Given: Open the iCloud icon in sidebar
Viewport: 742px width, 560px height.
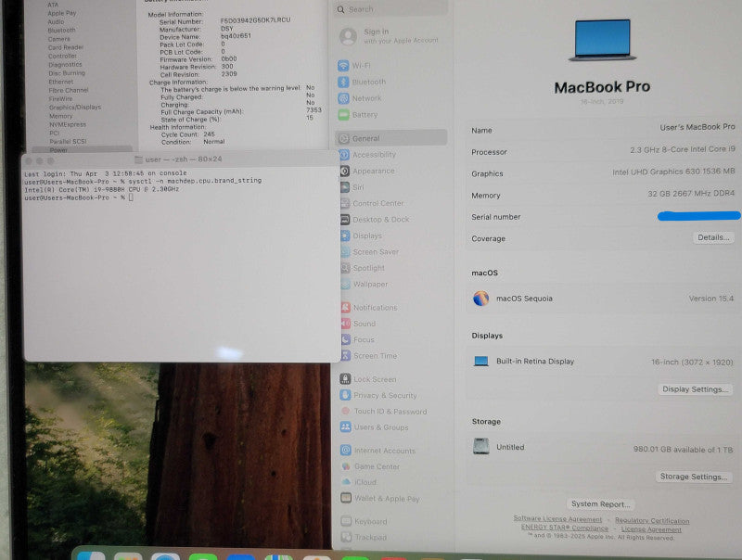Looking at the screenshot, I should [346, 482].
